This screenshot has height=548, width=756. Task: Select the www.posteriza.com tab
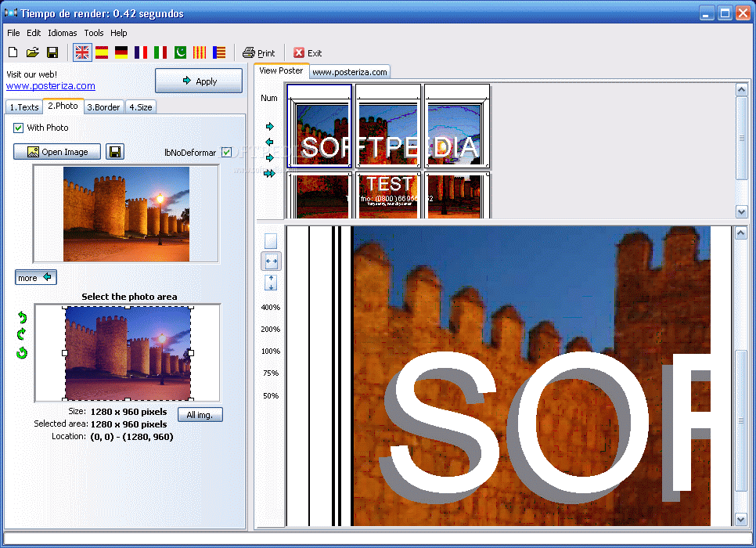pos(350,72)
